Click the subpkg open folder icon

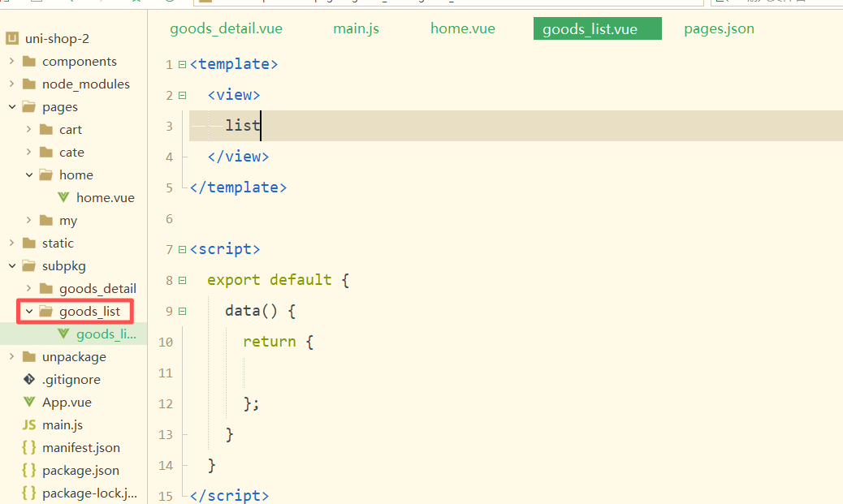tap(29, 265)
